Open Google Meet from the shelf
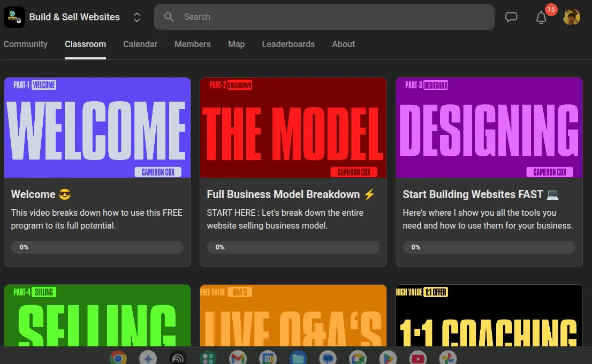 [x=358, y=358]
